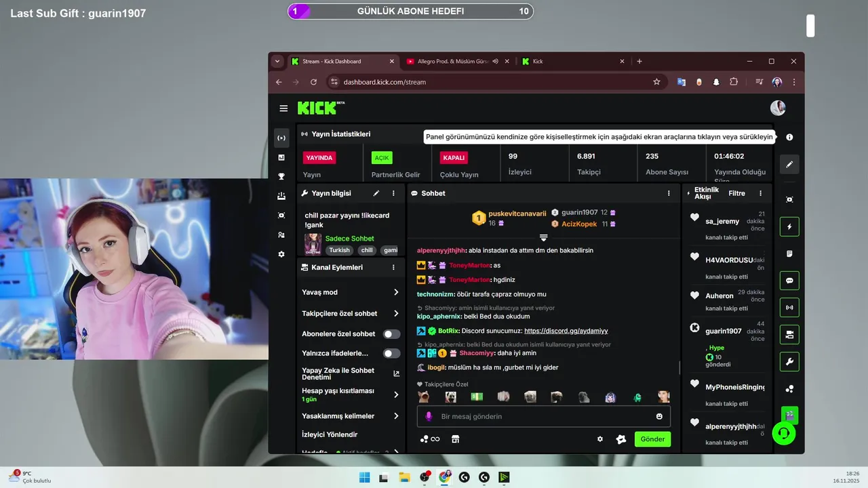Image resolution: width=868 pixels, height=488 pixels.
Task: Open the Discord server link in chat
Action: (566, 331)
